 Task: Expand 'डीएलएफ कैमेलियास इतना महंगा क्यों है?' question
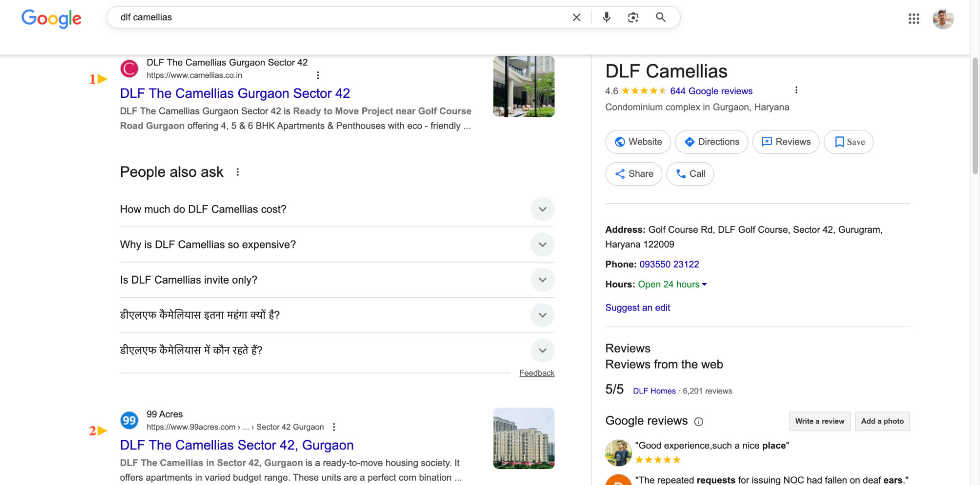pyautogui.click(x=337, y=315)
